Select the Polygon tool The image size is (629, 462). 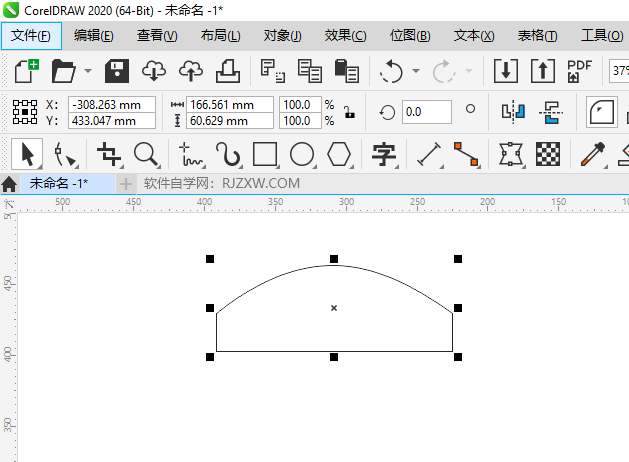pyautogui.click(x=340, y=154)
